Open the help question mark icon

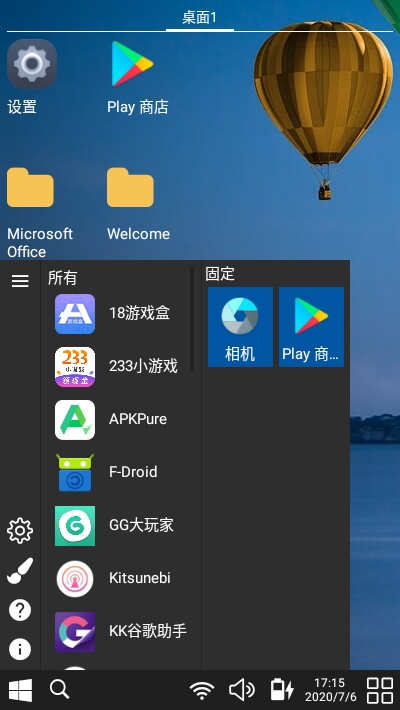[20, 610]
